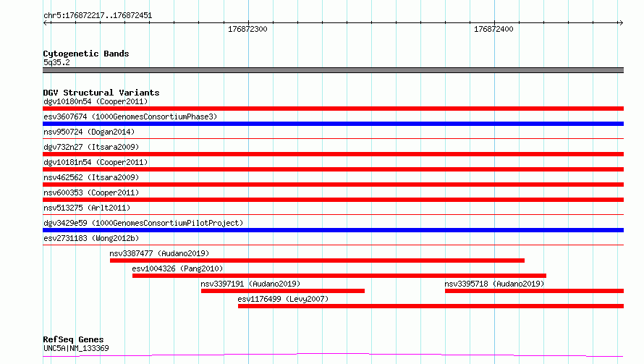Open gene label UNC5A|NM_133369
The width and height of the screenshot is (644, 364).
point(77,348)
